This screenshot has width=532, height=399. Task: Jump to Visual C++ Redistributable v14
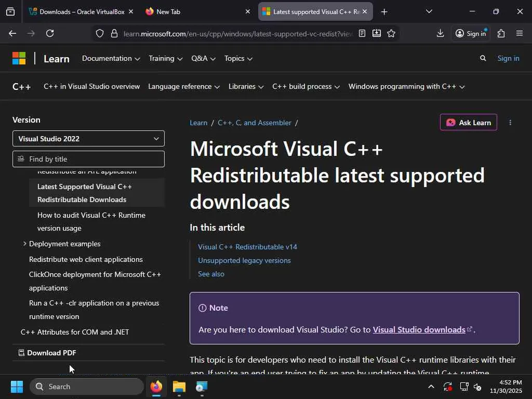point(247,247)
